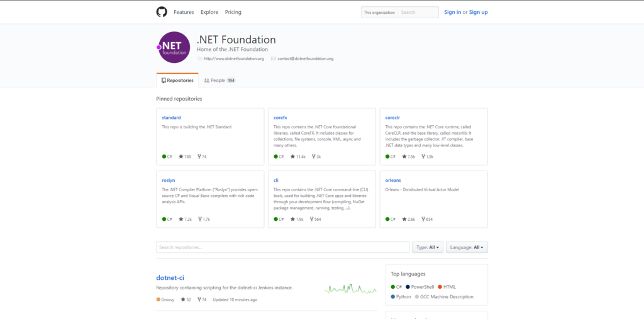Screen dimensions: 644x319
Task: Click the star icon on coreclr card
Action: (x=404, y=157)
